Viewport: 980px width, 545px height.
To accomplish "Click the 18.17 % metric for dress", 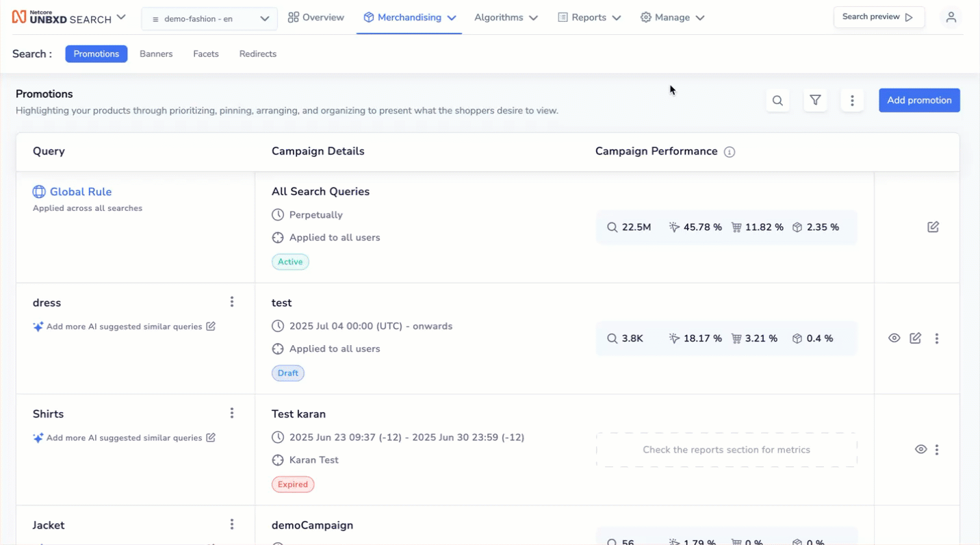I will [x=695, y=338].
